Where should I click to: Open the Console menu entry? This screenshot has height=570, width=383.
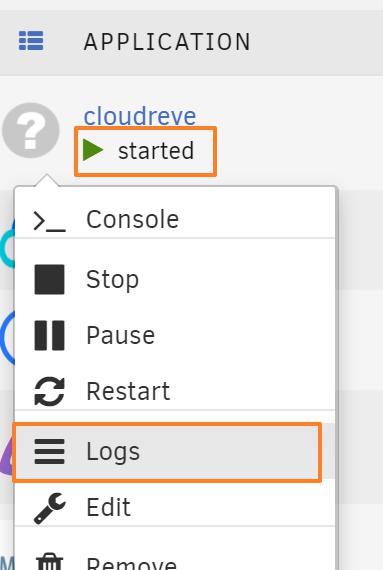click(x=174, y=220)
